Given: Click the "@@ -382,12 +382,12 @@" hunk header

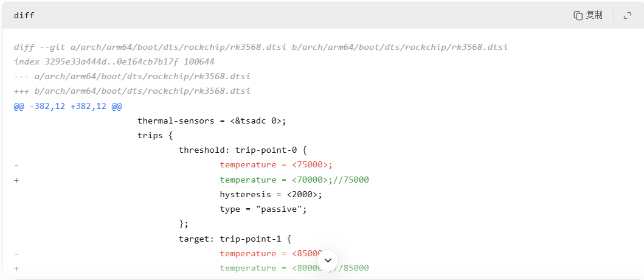Looking at the screenshot, I should pos(68,106).
